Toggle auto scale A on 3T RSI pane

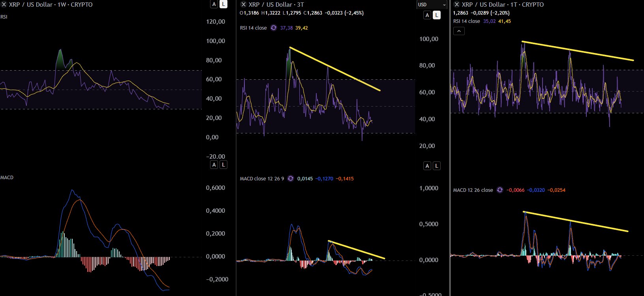pos(427,15)
